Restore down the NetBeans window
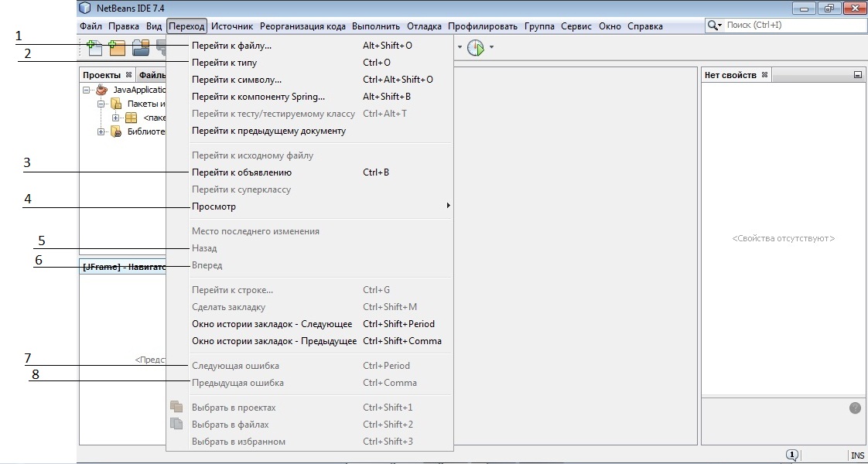Screen dimensions: 868x464 pos(829,9)
